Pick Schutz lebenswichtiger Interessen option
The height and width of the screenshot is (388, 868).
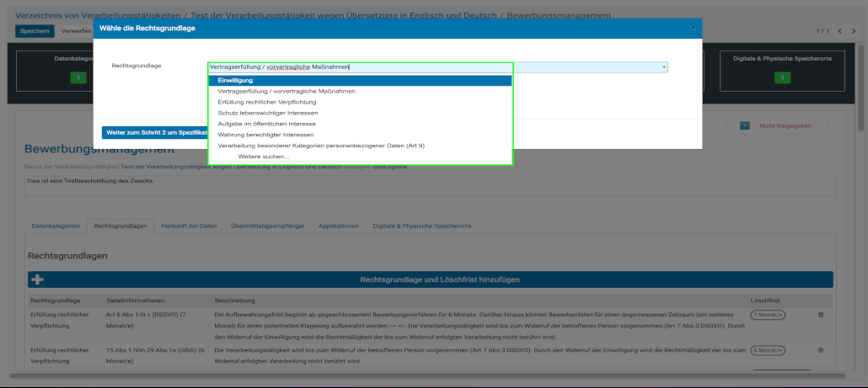[266, 113]
